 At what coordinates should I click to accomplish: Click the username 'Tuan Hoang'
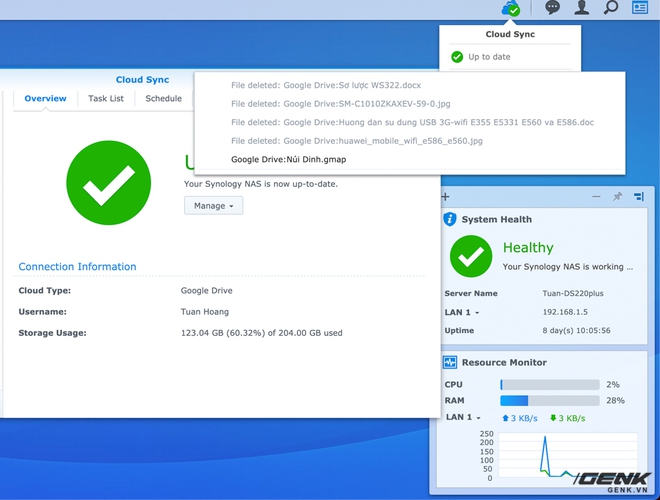(x=205, y=312)
